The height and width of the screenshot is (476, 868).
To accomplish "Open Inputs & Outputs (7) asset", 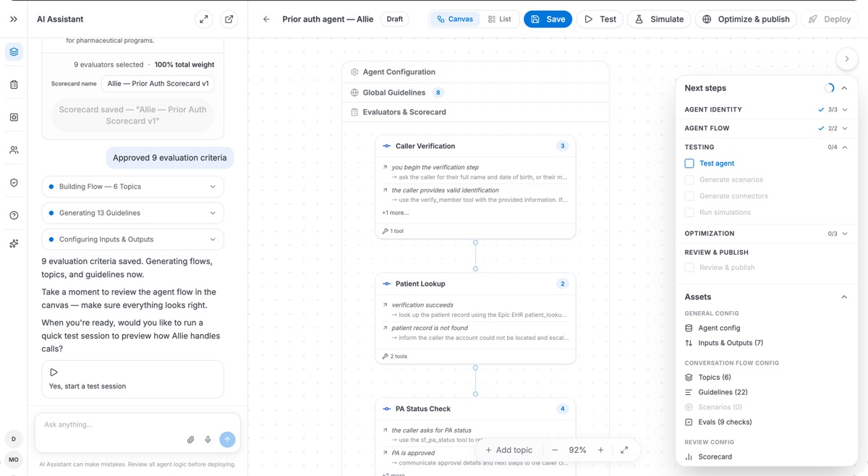I will pos(724,343).
